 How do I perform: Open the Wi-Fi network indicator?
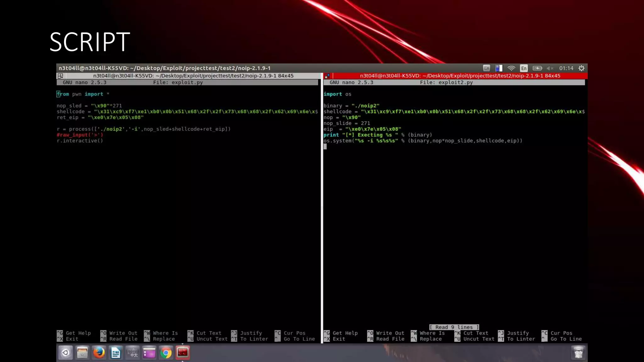[x=511, y=68]
